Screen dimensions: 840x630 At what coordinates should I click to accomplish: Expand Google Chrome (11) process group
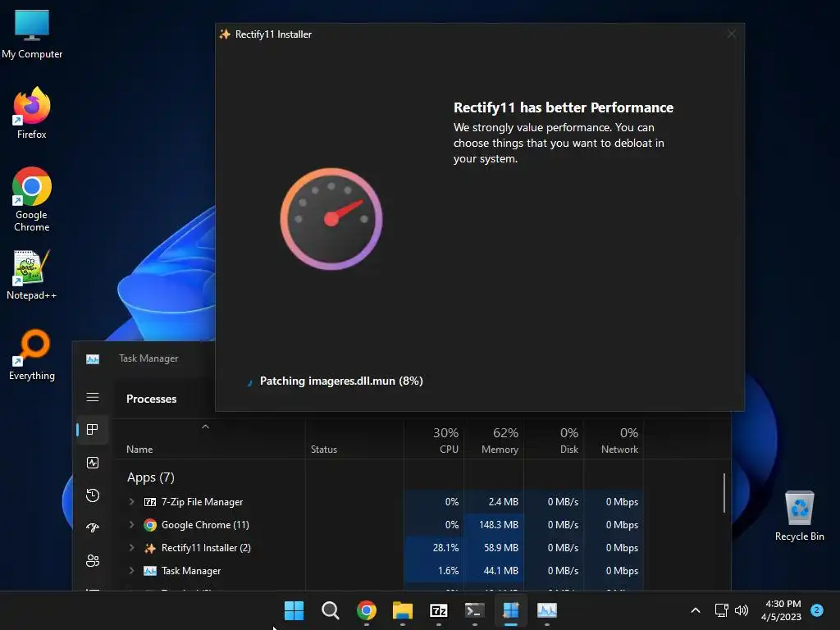point(131,524)
